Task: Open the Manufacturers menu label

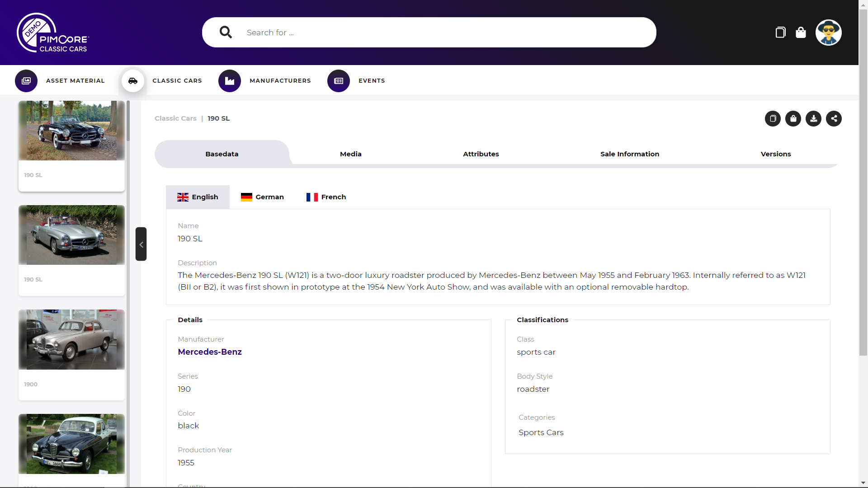Action: [280, 81]
